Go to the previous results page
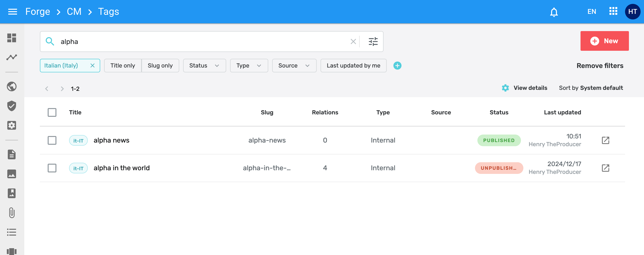The image size is (644, 255). pyautogui.click(x=46, y=89)
